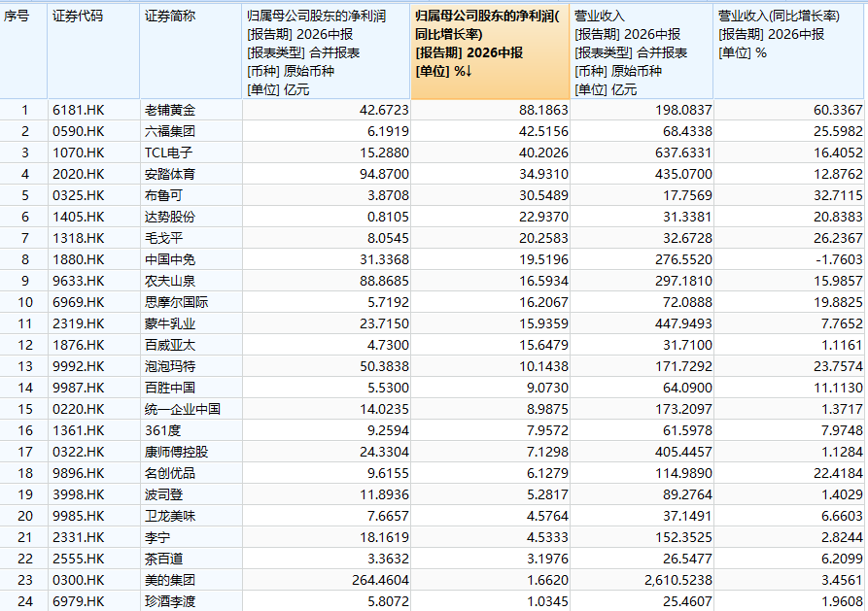Click net profit value 50.3838
Viewport: 868px width, 611px height.
(x=384, y=366)
